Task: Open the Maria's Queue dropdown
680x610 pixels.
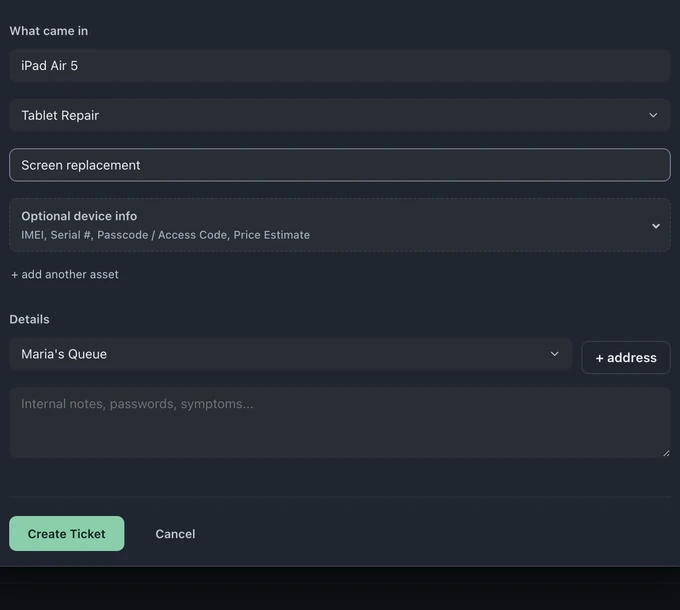Action: coord(291,354)
